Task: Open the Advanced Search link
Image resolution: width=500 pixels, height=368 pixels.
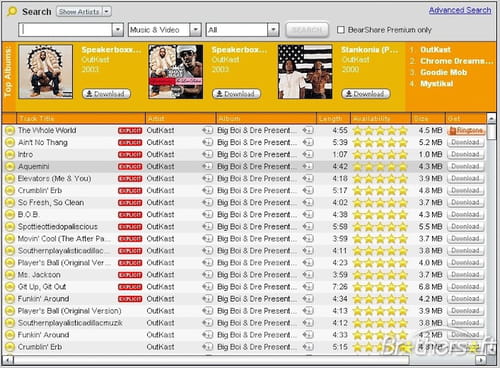Action: pos(460,10)
